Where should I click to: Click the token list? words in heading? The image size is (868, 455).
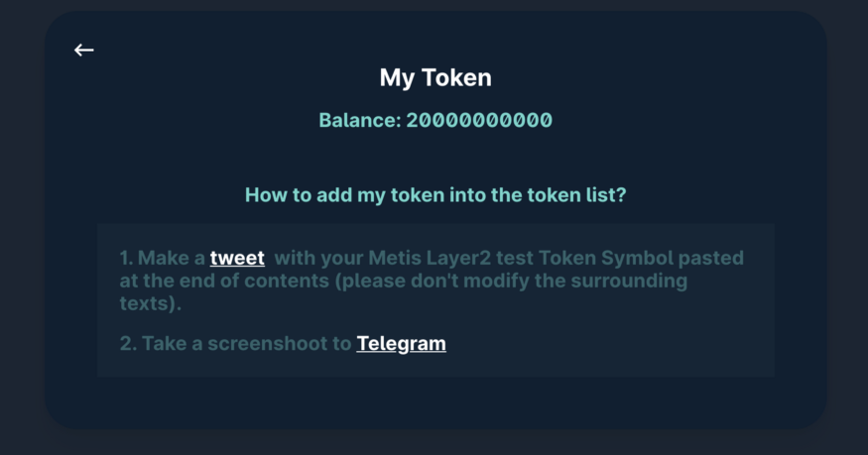(576, 195)
